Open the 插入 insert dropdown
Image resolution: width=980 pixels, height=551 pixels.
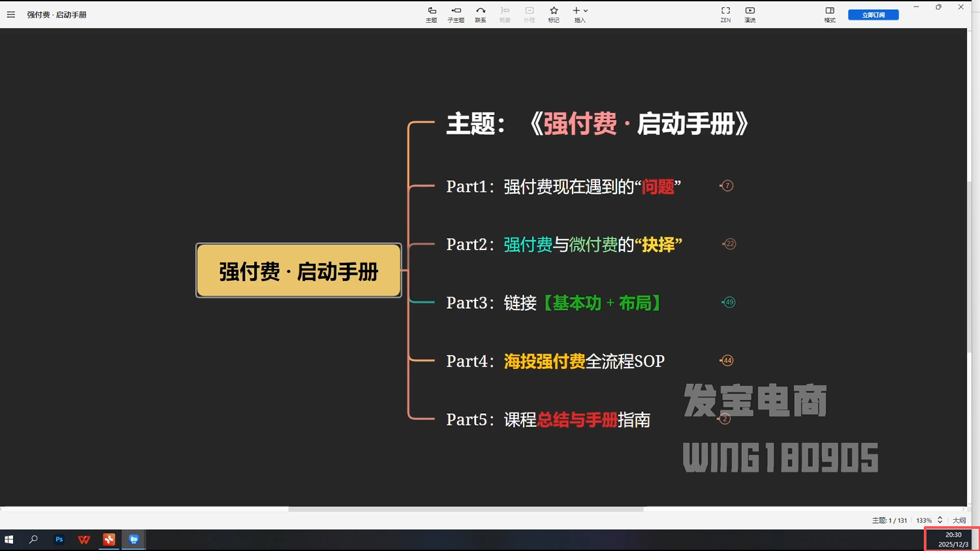pyautogui.click(x=580, y=14)
